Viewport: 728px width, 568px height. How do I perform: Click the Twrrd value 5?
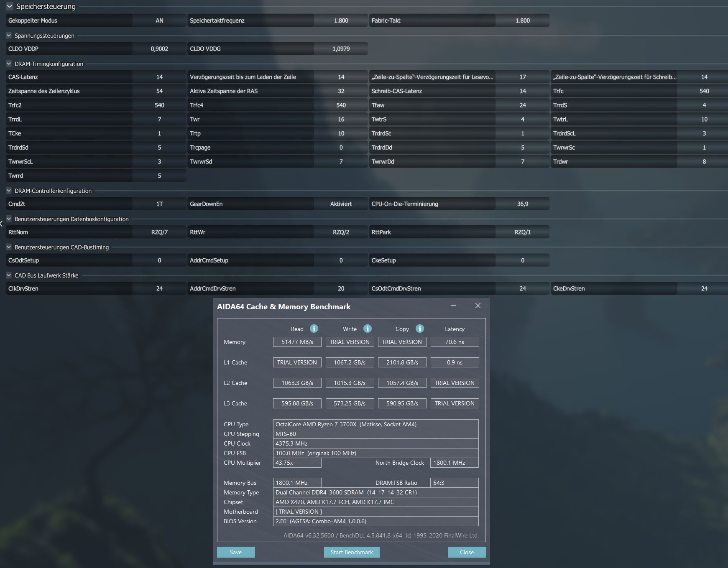159,176
